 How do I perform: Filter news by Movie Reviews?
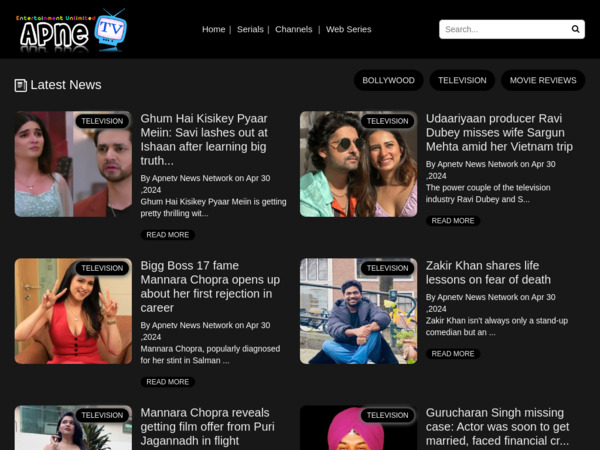[x=543, y=80]
